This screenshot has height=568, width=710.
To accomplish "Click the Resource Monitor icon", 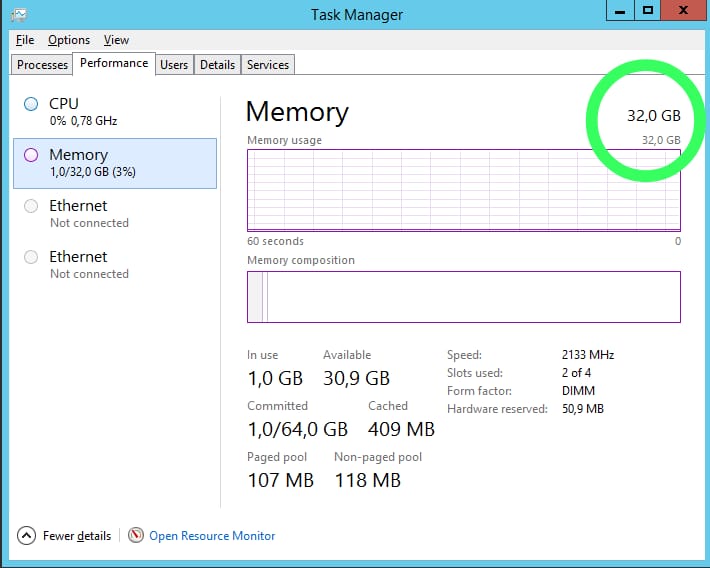I will click(136, 536).
